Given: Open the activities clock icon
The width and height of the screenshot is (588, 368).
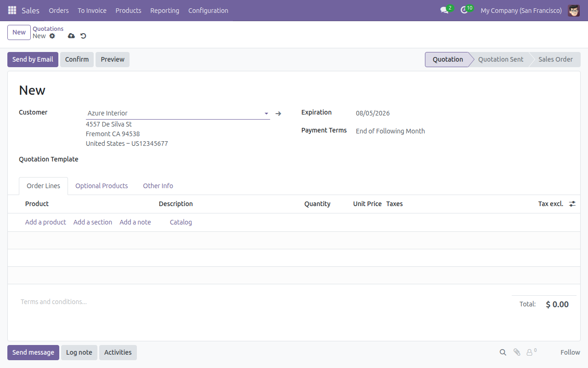Looking at the screenshot, I should click(x=464, y=10).
